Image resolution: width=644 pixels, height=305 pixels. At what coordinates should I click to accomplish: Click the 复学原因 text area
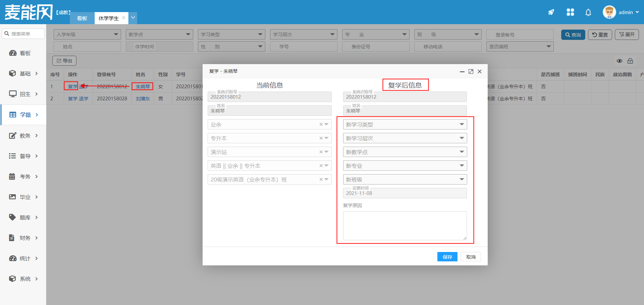(405, 225)
